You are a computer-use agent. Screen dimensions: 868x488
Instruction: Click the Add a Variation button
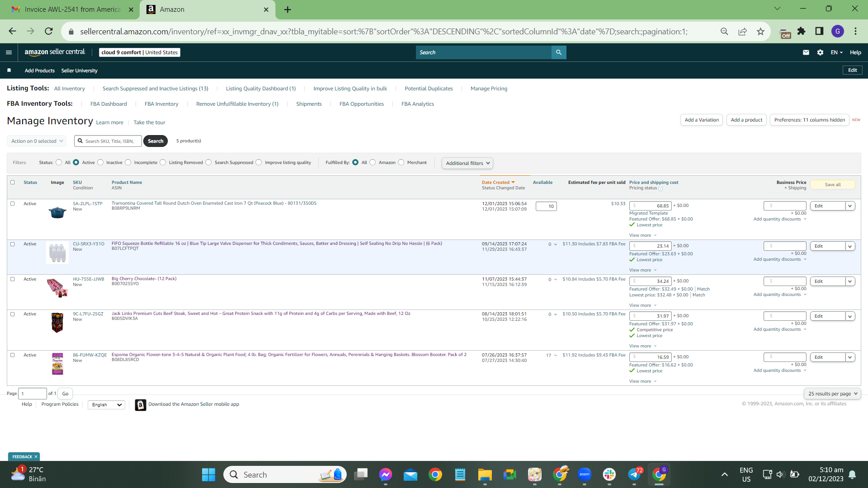coord(702,120)
